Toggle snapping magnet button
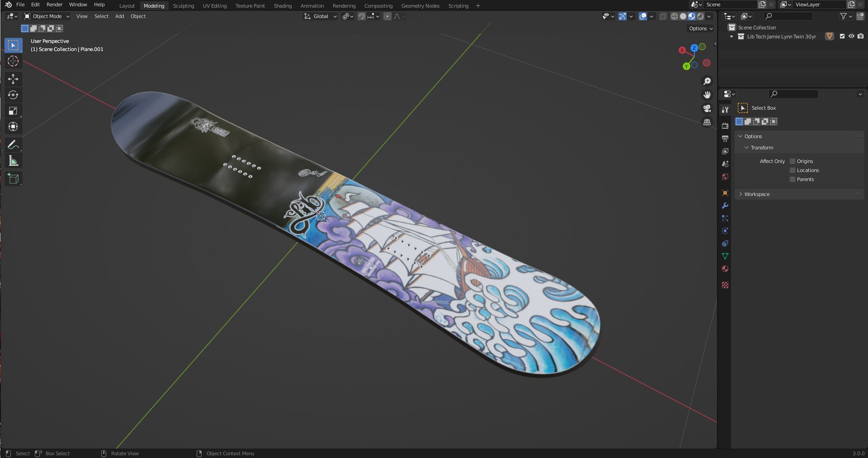Viewport: 868px width, 458px height. click(x=362, y=16)
